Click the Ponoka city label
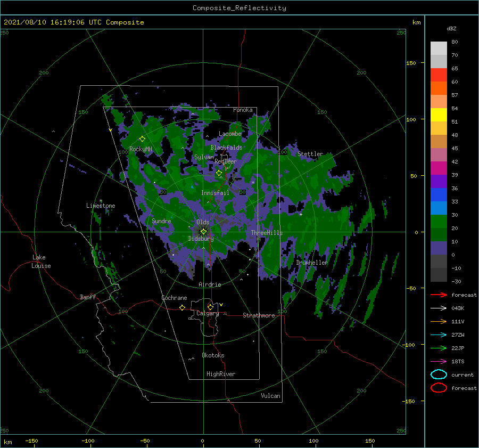Image resolution: width=479 pixels, height=448 pixels. point(243,110)
